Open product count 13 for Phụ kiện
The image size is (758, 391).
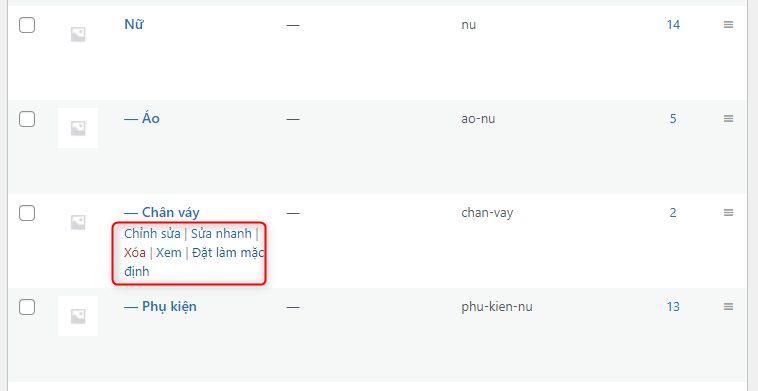673,307
